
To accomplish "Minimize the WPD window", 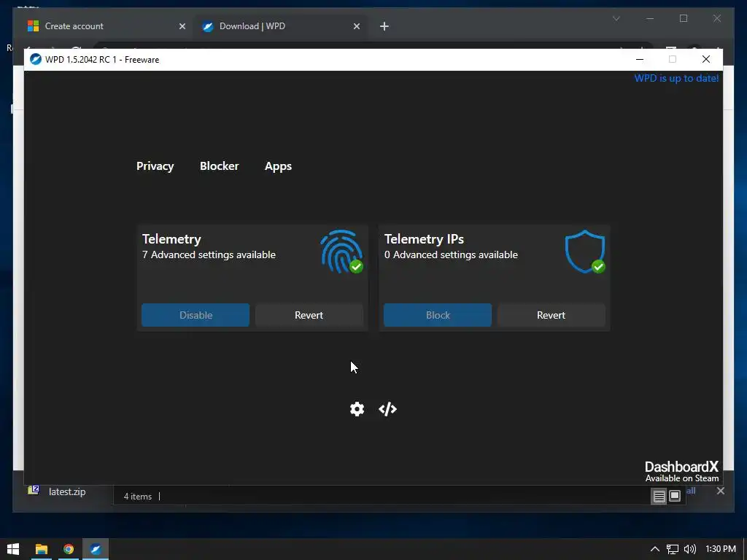I will [640, 60].
